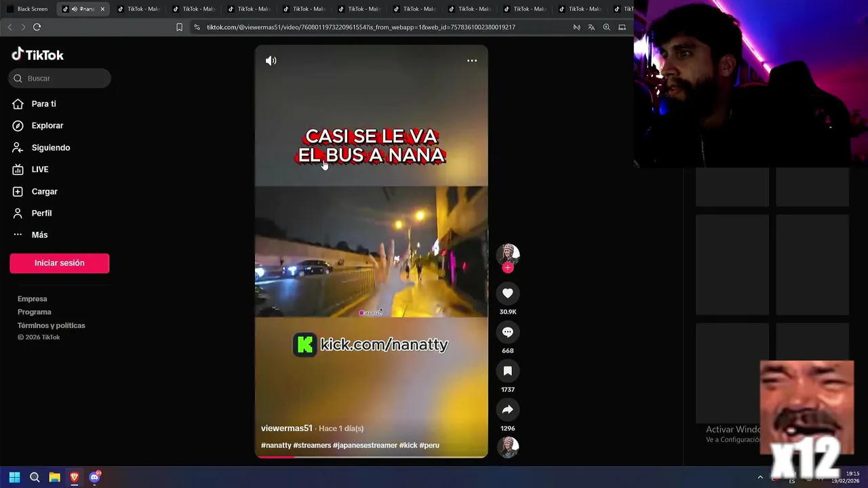Open viewermas51 profile link
This screenshot has height=488, width=868.
click(x=287, y=428)
